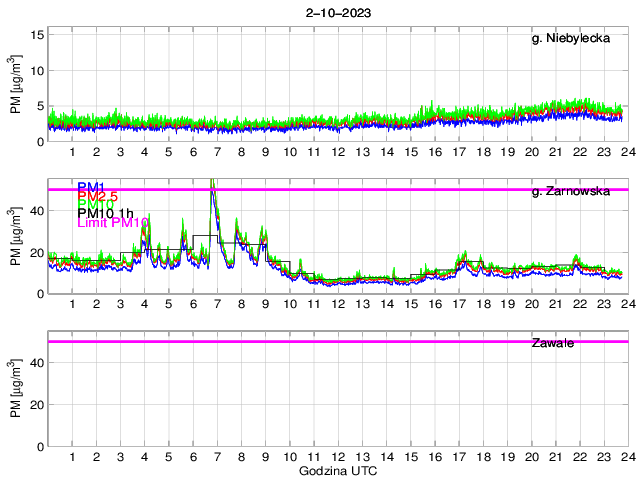Click hour 18 tick under the middle panel

pyautogui.click(x=483, y=304)
